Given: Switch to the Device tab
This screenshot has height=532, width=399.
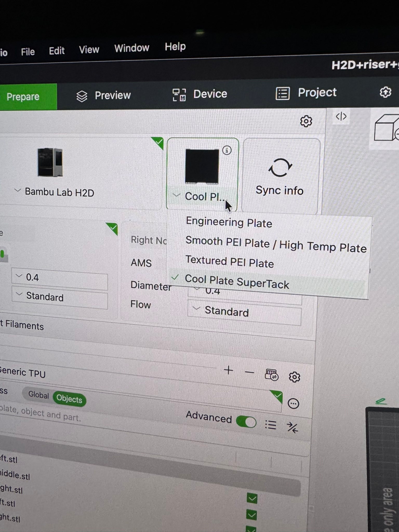Looking at the screenshot, I should tap(200, 94).
